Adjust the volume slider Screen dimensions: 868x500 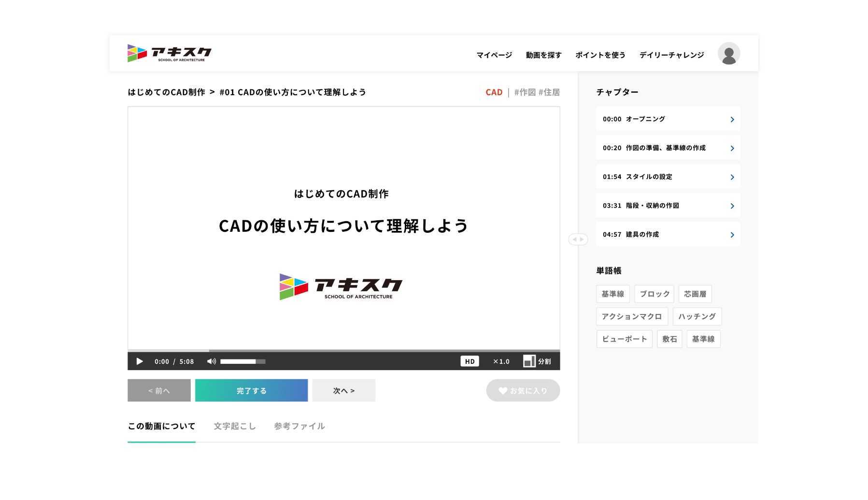(243, 361)
